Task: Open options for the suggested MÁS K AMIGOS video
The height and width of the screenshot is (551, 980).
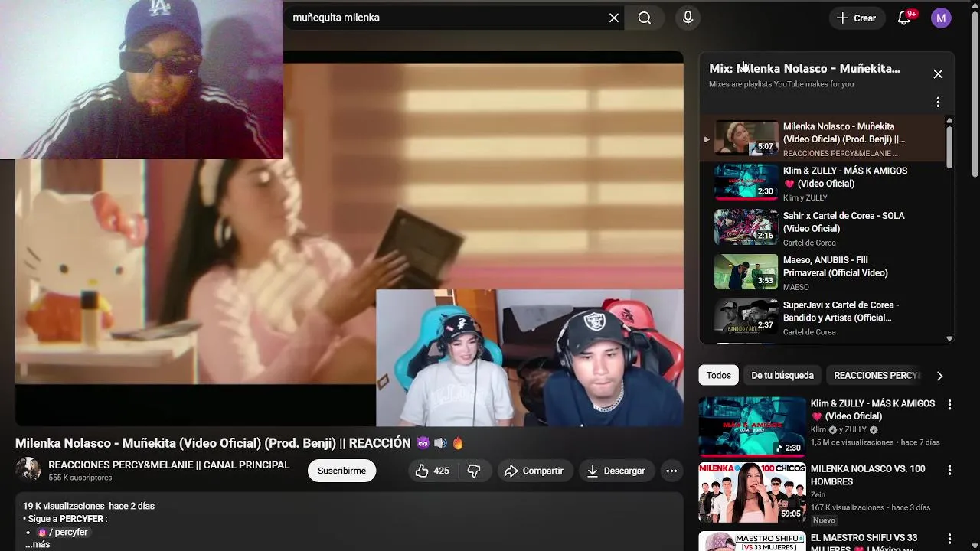Action: point(949,405)
